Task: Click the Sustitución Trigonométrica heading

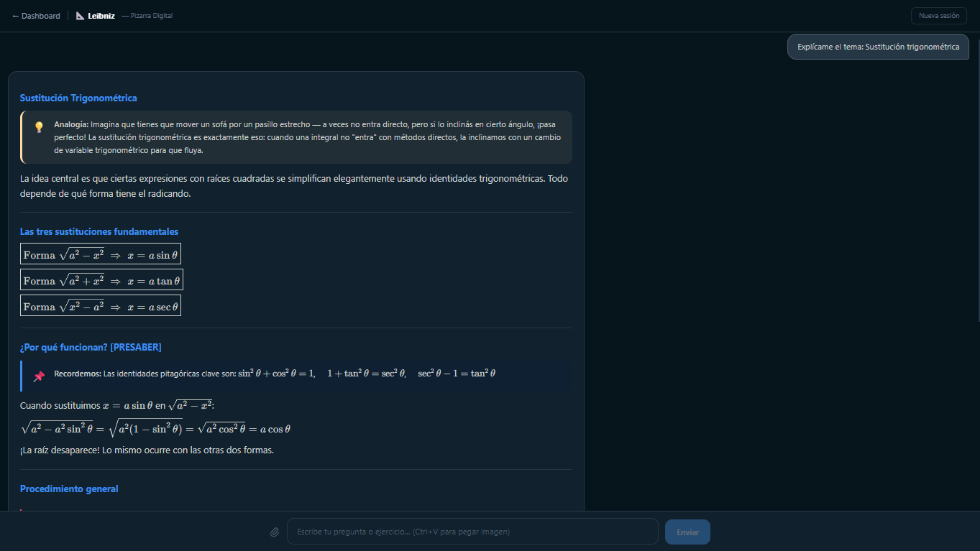Action: coord(78,98)
